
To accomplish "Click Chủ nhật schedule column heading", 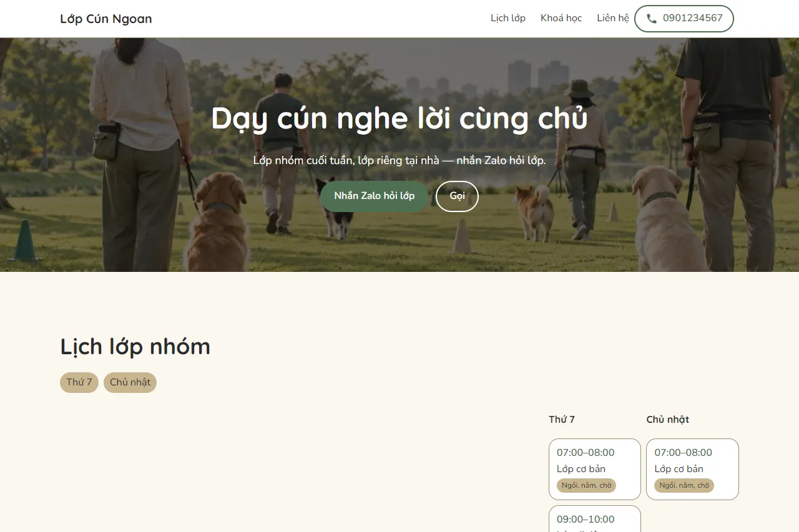I will tap(668, 420).
